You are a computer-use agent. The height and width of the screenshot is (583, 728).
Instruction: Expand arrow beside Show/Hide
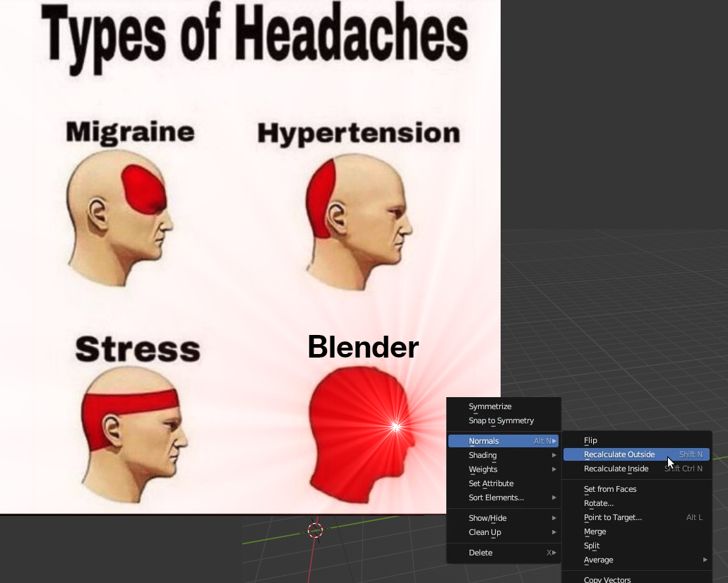(554, 518)
